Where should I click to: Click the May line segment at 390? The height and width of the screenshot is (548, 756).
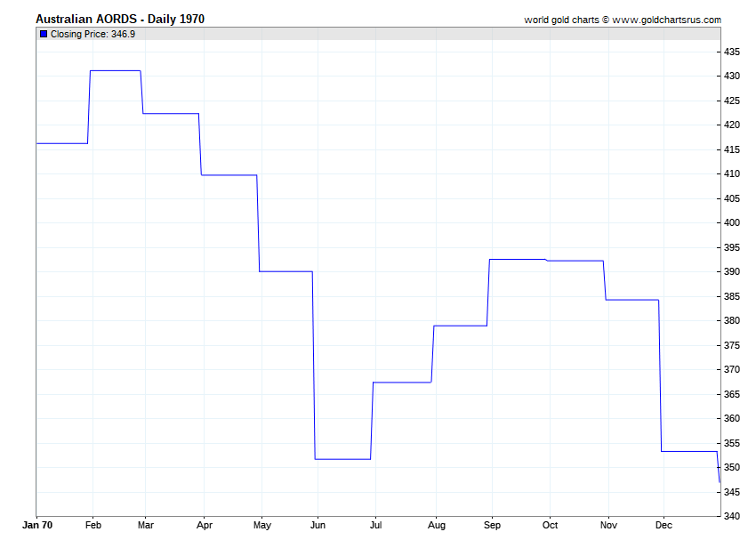(286, 271)
